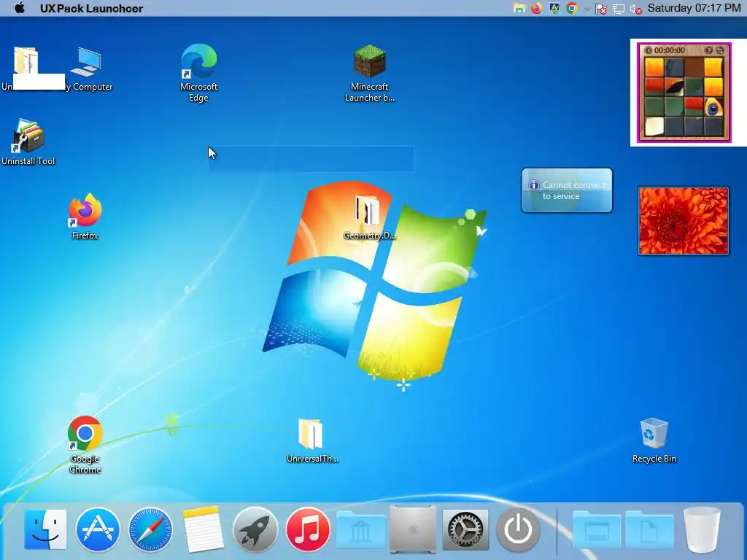Open File Explorer from the top bar
747x560 pixels.
[x=519, y=8]
